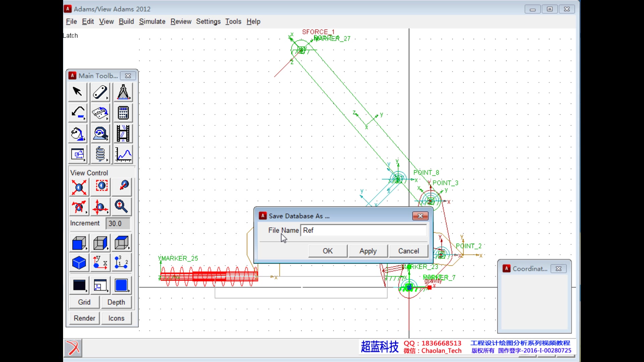644x362 pixels.
Task: Click the set view center icon
Action: (122, 187)
